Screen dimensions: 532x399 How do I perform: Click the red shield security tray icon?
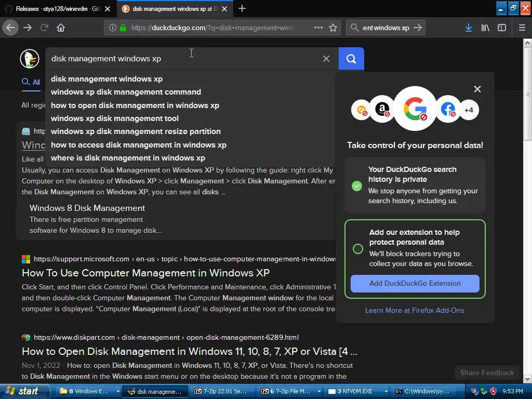tap(494, 391)
